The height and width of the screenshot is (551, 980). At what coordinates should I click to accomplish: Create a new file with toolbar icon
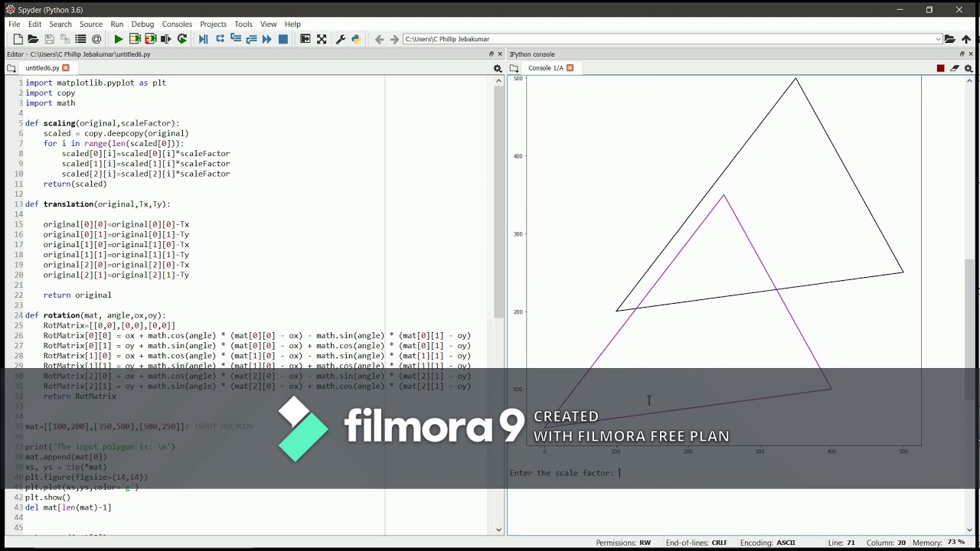[18, 39]
